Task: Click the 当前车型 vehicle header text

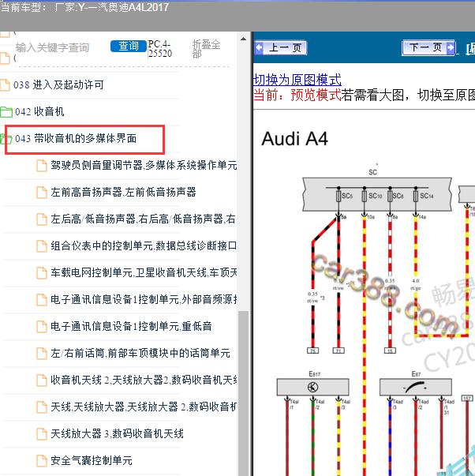Action: tap(84, 6)
